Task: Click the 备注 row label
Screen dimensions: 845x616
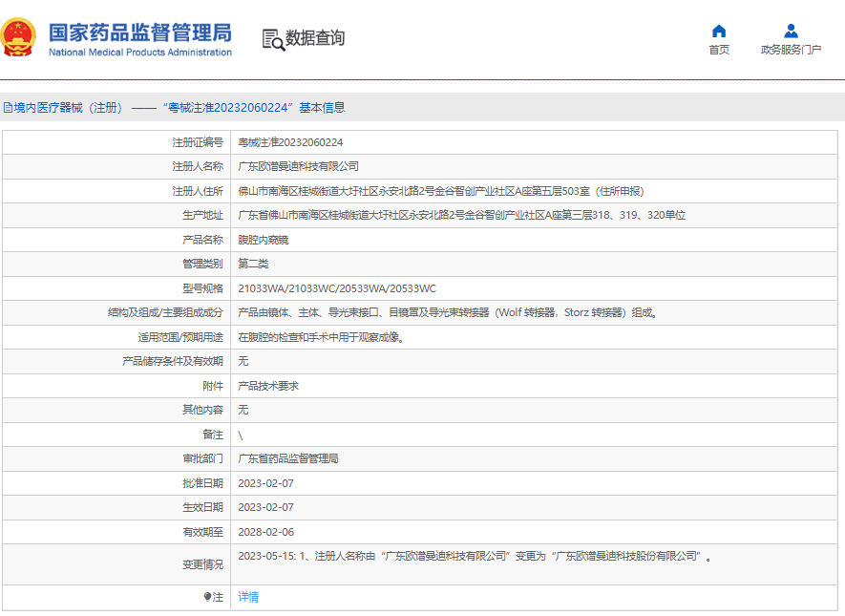Action: coord(213,435)
